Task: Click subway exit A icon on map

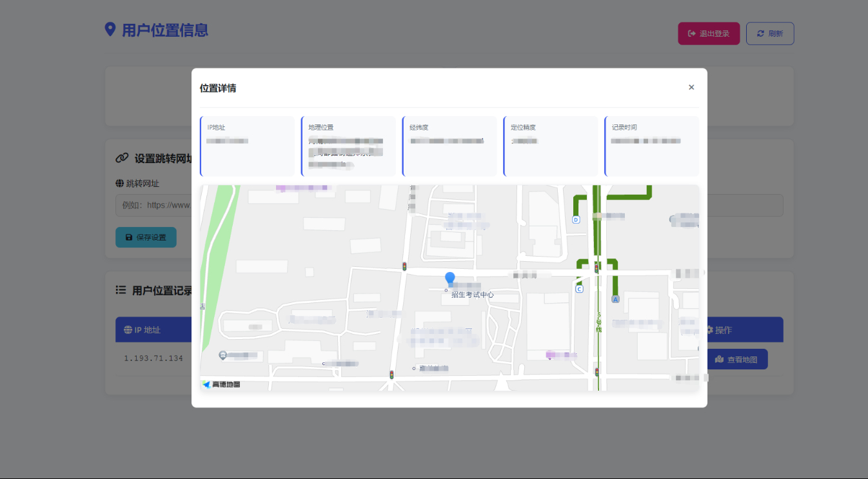Action: [615, 299]
